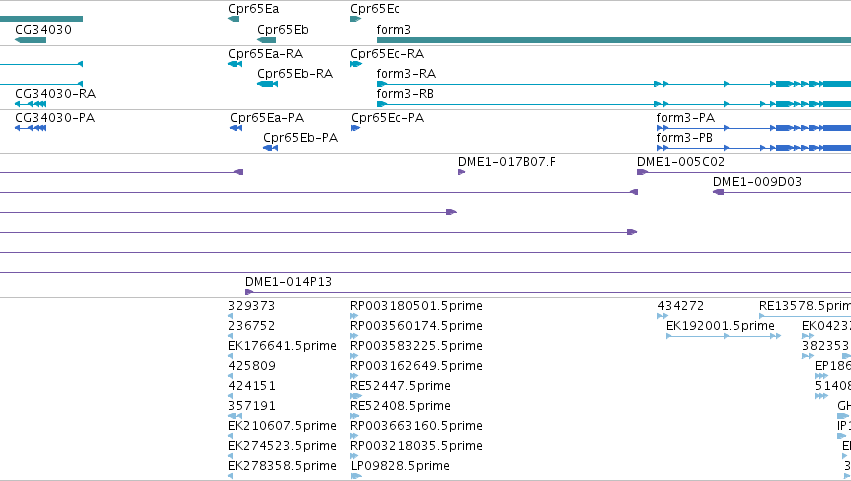This screenshot has height=481, width=851.
Task: Select the Cpr65Ea-PA protein label
Action: click(267, 118)
